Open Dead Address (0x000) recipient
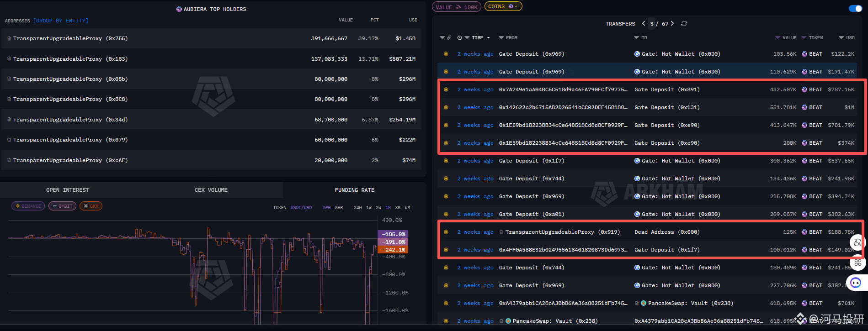Image resolution: width=868 pixels, height=331 pixels. [667, 232]
